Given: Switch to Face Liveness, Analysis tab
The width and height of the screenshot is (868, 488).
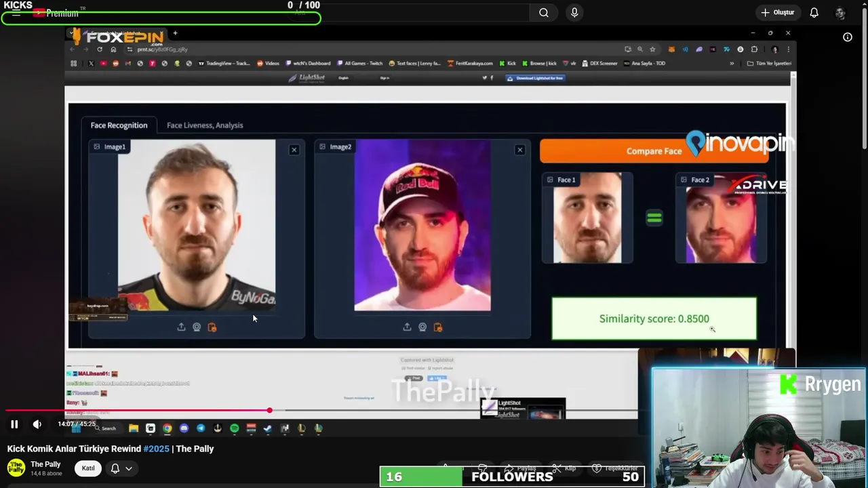Looking at the screenshot, I should (x=205, y=125).
